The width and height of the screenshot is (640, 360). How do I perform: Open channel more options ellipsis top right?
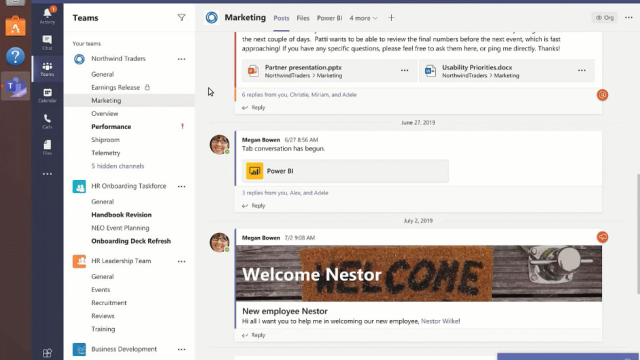(x=629, y=18)
